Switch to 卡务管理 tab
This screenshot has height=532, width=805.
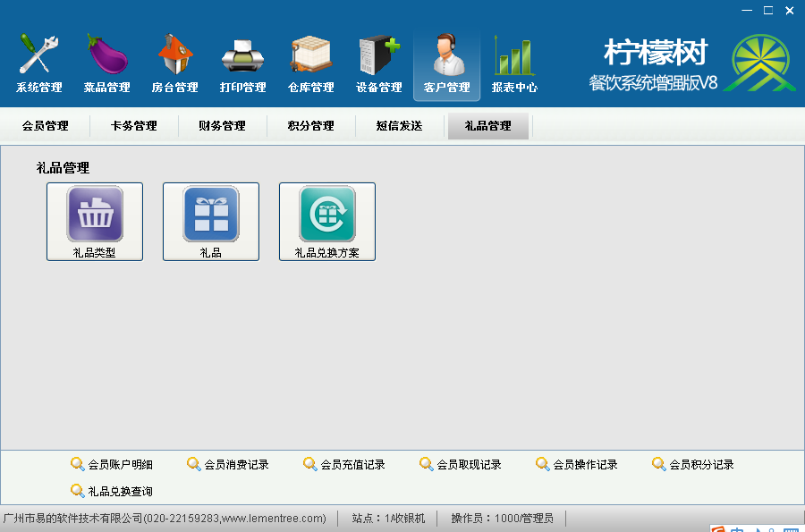click(x=133, y=126)
